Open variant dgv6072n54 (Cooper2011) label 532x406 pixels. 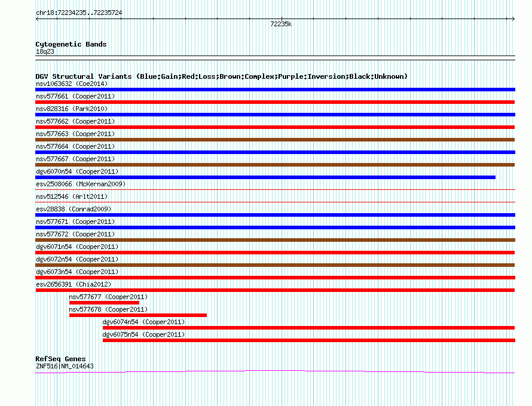pos(77,259)
